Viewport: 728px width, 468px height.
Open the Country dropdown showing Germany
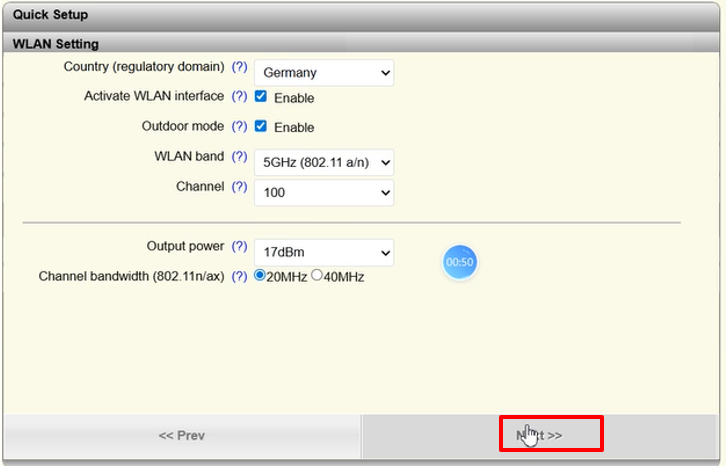(323, 73)
